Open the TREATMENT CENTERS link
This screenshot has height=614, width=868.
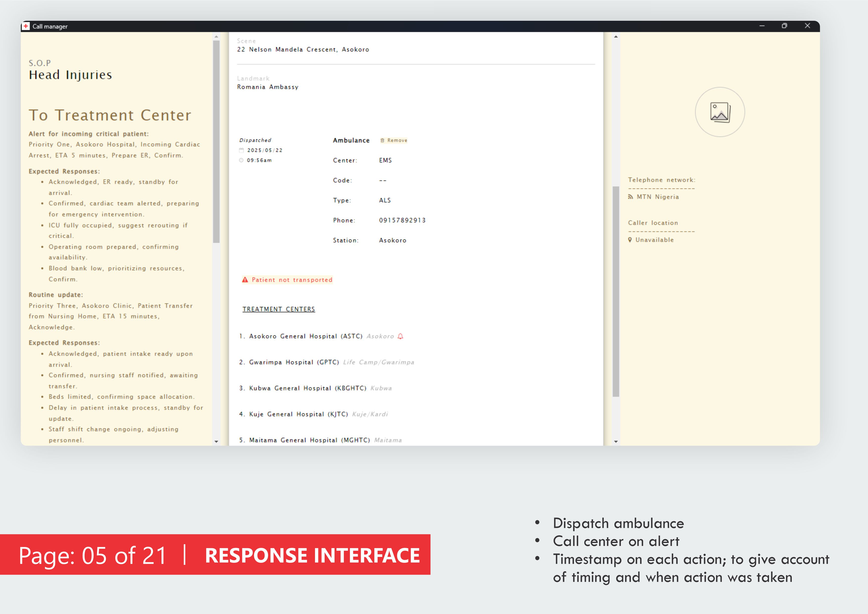point(279,309)
